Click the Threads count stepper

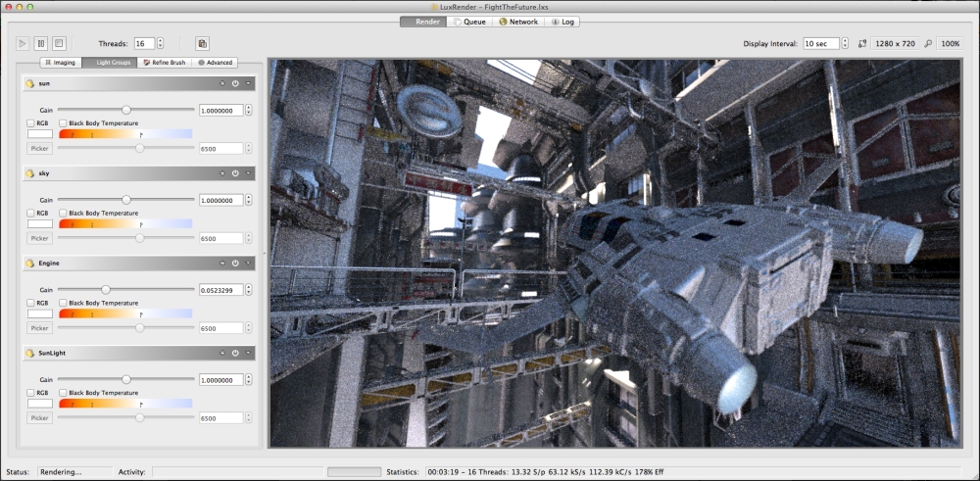161,44
